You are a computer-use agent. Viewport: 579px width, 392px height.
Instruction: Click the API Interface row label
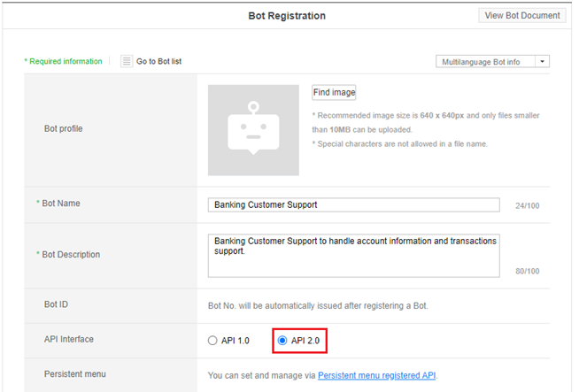click(x=68, y=339)
